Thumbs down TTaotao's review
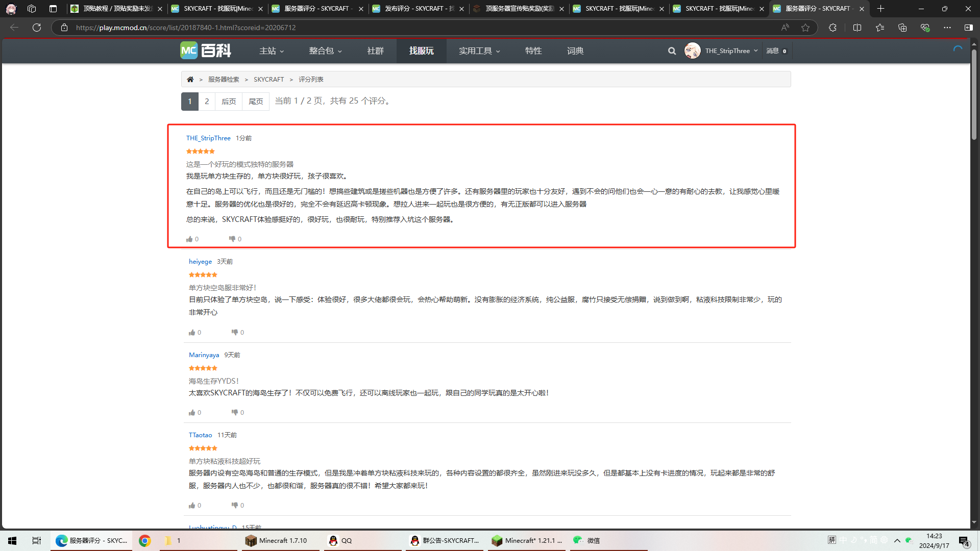Screen dimensions: 980x551 coord(235,505)
